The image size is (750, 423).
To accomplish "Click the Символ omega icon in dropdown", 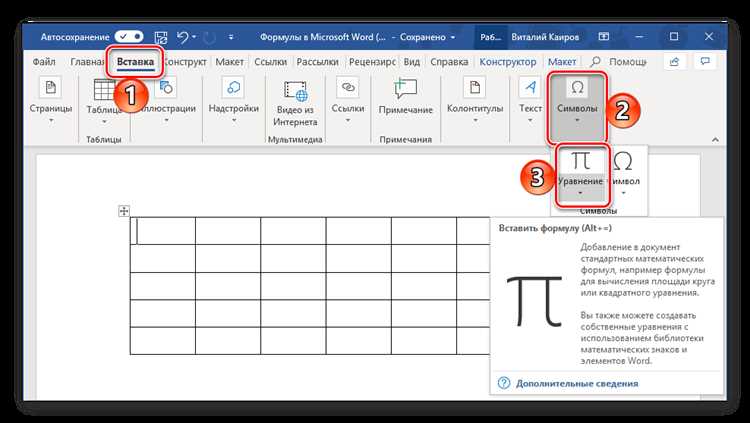I will (622, 161).
